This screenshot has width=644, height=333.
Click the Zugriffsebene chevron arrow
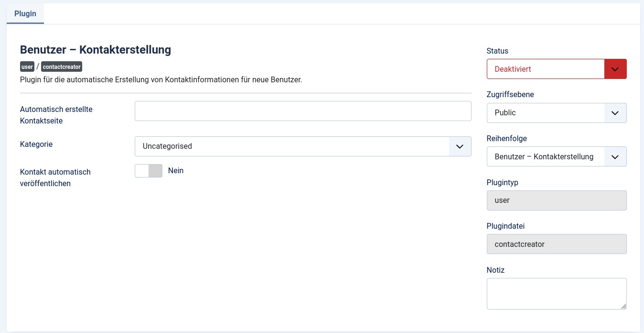click(x=615, y=113)
